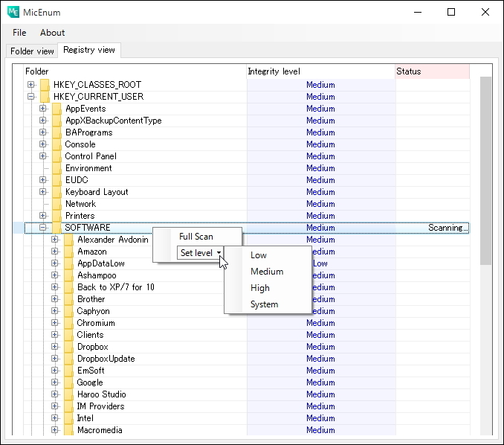Viewport: 504px width, 445px height.
Task: Click the AppEvents folder icon
Action: [x=57, y=109]
